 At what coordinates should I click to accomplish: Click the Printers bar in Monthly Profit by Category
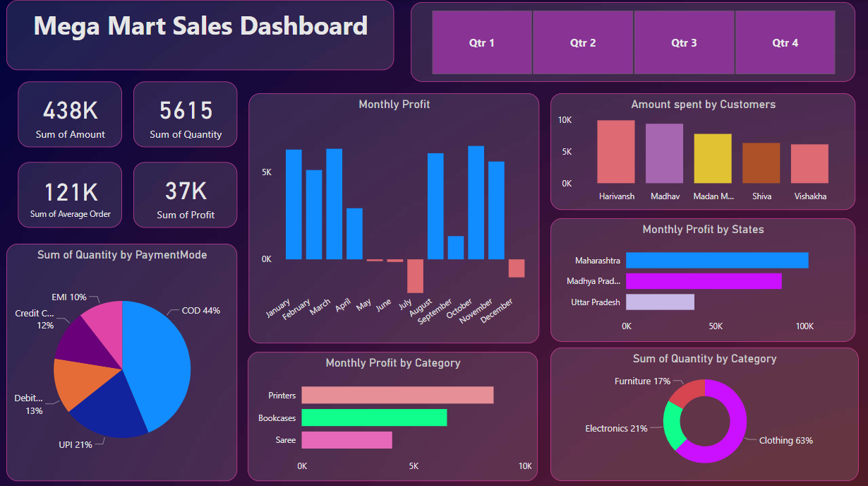pyautogui.click(x=395, y=395)
